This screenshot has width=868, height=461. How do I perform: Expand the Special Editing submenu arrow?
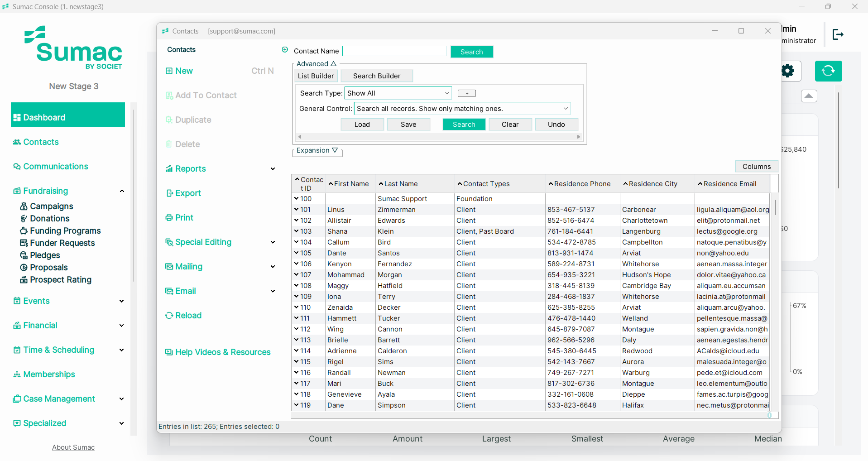pyautogui.click(x=273, y=242)
